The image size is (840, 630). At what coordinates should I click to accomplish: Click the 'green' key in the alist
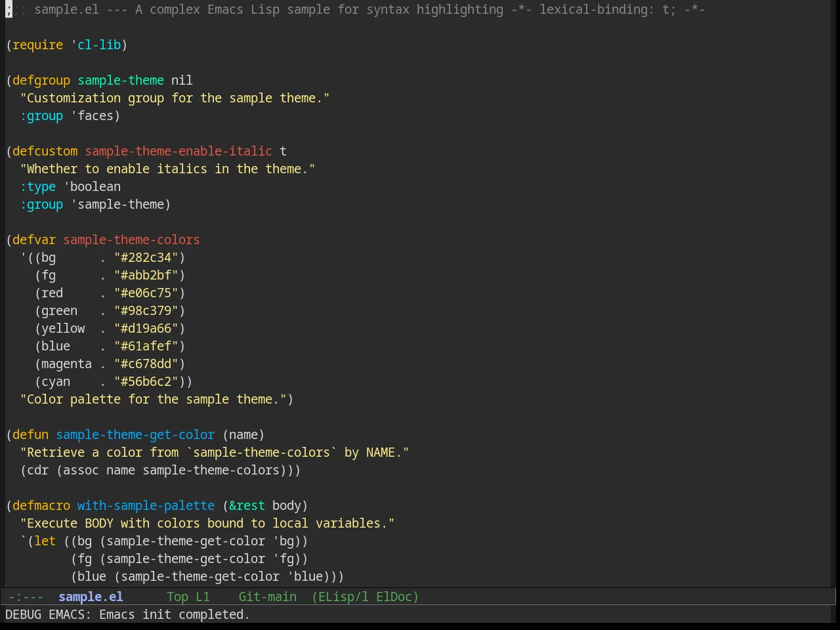pyautogui.click(x=59, y=310)
